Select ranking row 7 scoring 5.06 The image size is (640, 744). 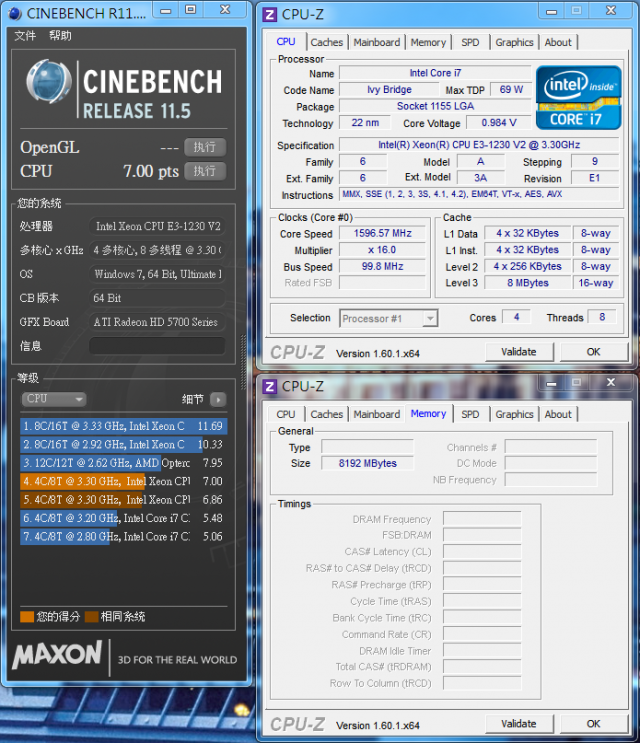[x=123, y=537]
